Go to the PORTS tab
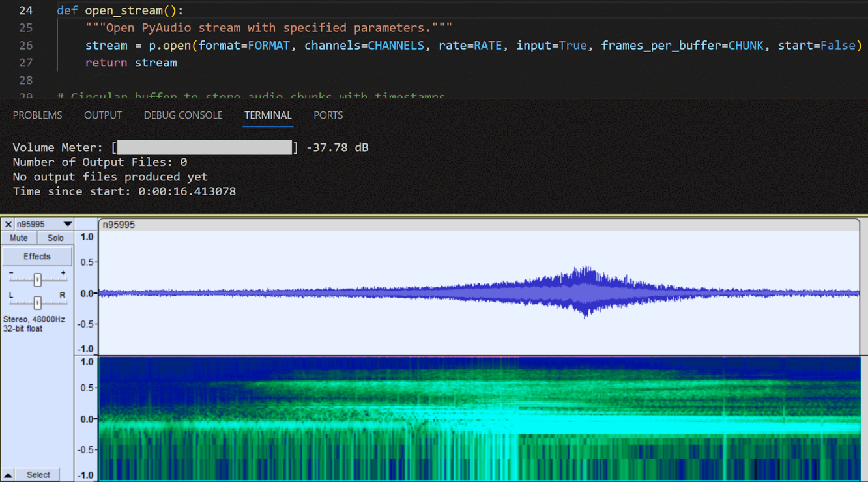The image size is (868, 482). point(328,115)
